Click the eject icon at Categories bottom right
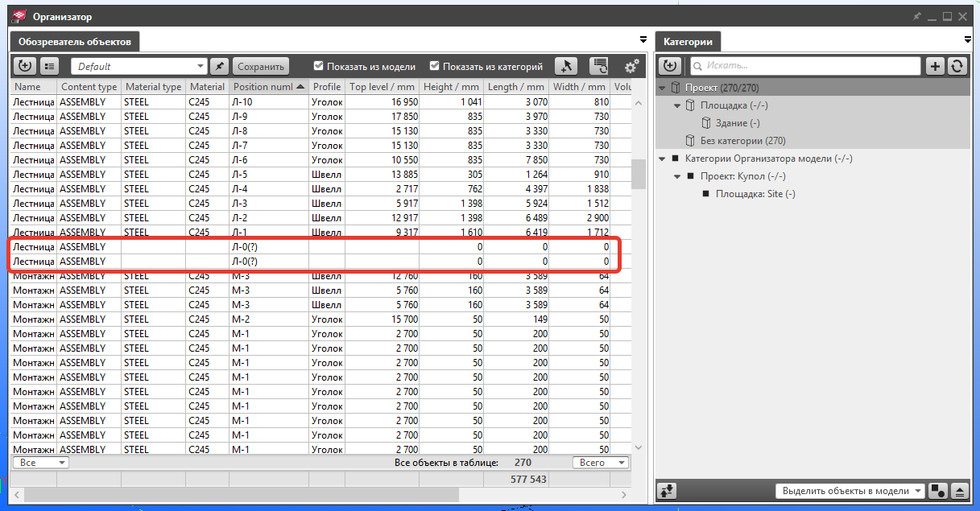Viewport: 980px width, 511px height. (x=959, y=491)
